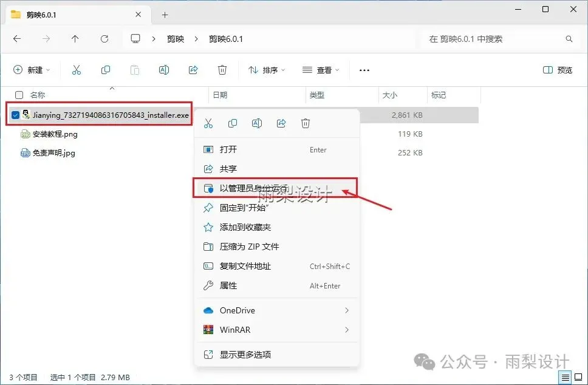Screen dimensions: 588x385
Task: Click the 2,861 KB size cell
Action: pos(407,115)
